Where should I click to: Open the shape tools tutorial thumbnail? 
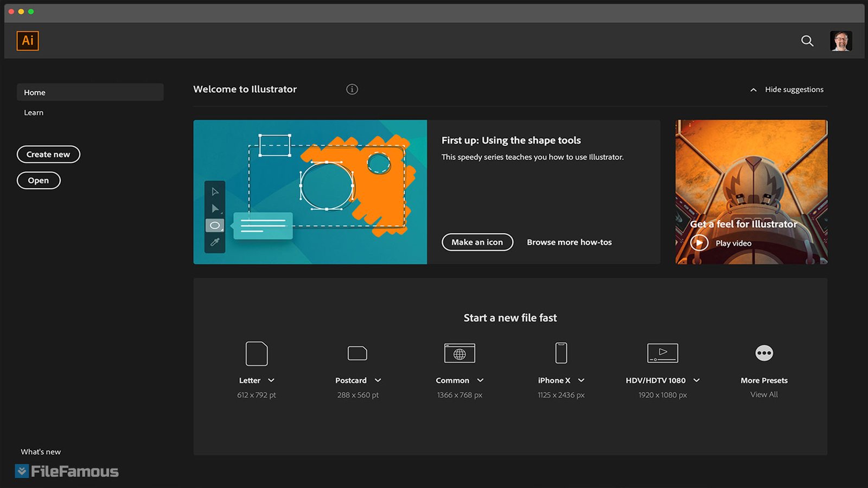310,192
